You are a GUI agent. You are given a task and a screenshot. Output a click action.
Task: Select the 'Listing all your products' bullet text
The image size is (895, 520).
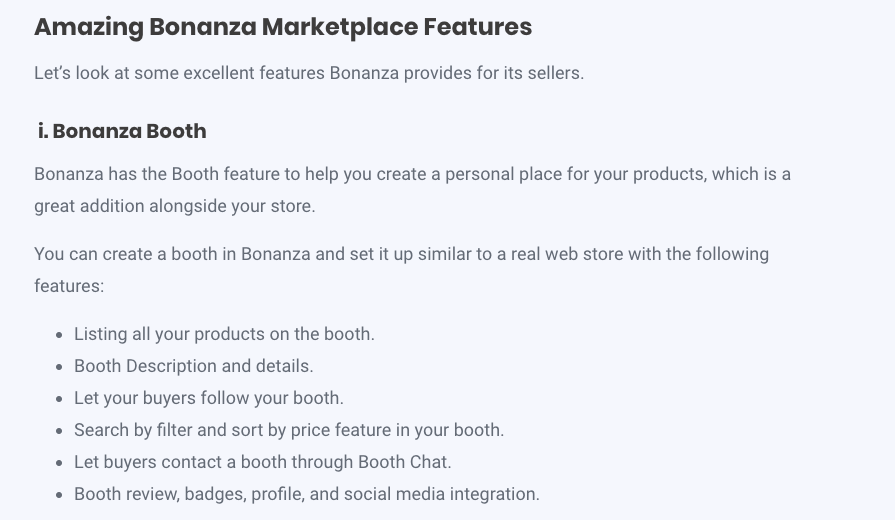tap(224, 334)
